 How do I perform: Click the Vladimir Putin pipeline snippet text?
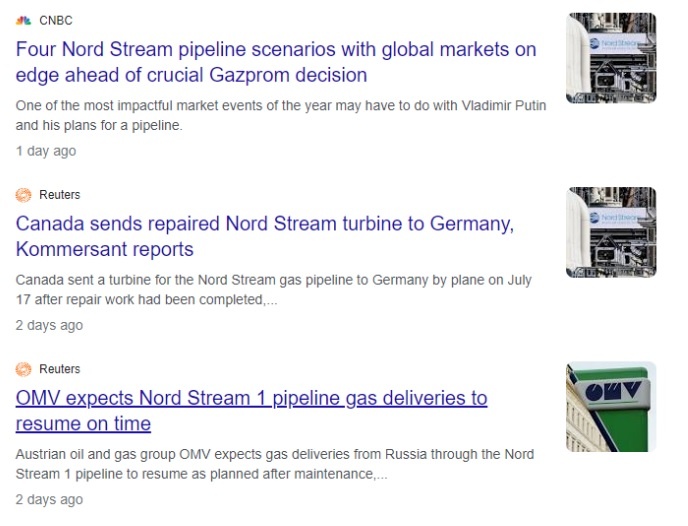[x=281, y=115]
